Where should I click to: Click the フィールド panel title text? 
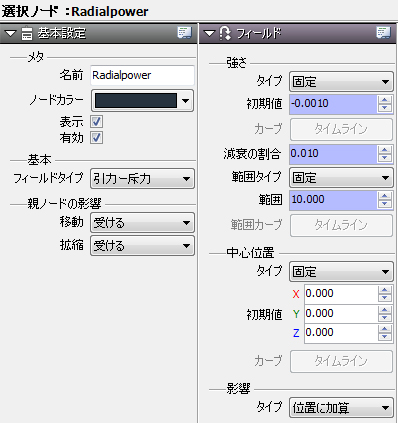pyautogui.click(x=259, y=33)
